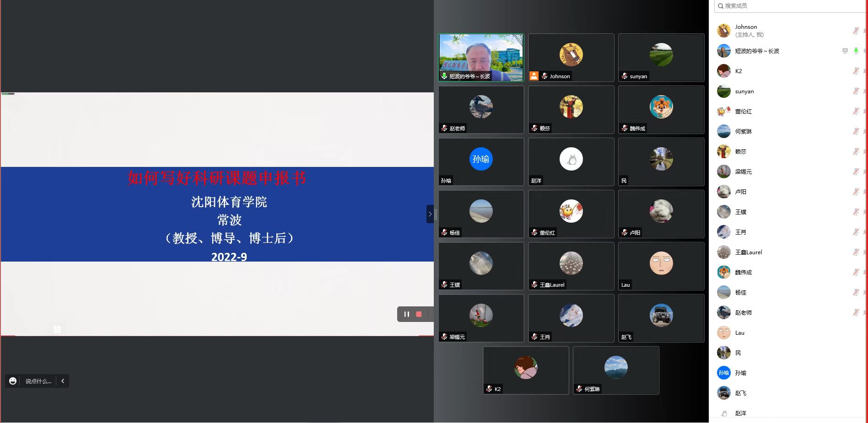Pause the screen recording
Screen dimensions: 868x423
click(406, 314)
